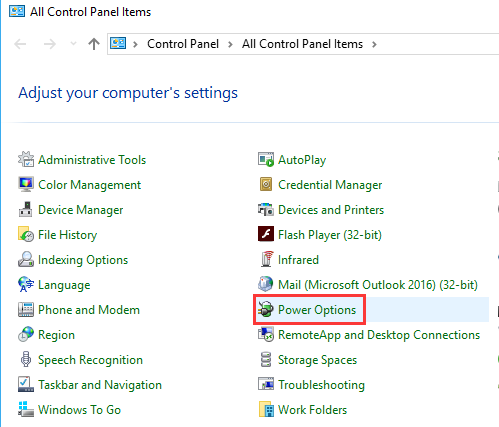Click the Language globe icon
This screenshot has width=499, height=427.
click(26, 284)
